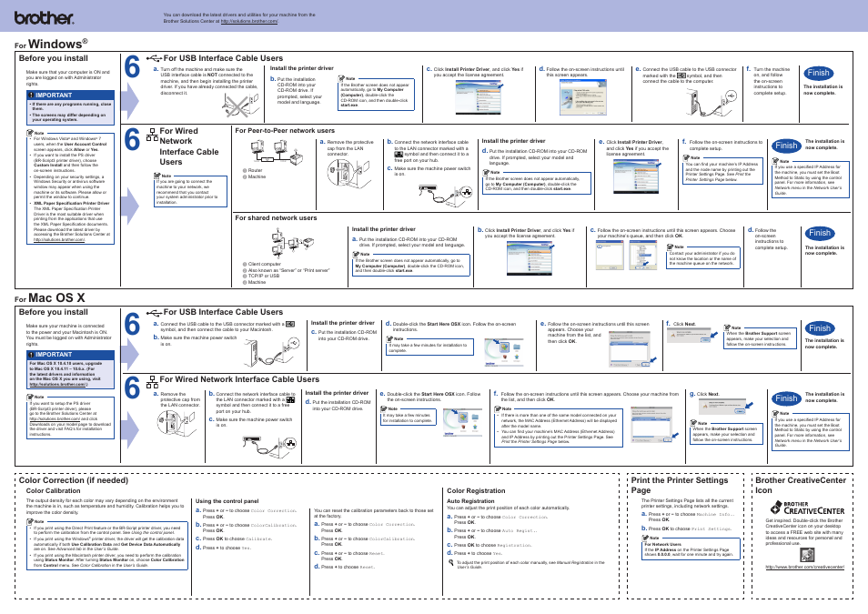Open the installer screenshot in Windows USB step c
This screenshot has width=868, height=614.
tap(479, 98)
